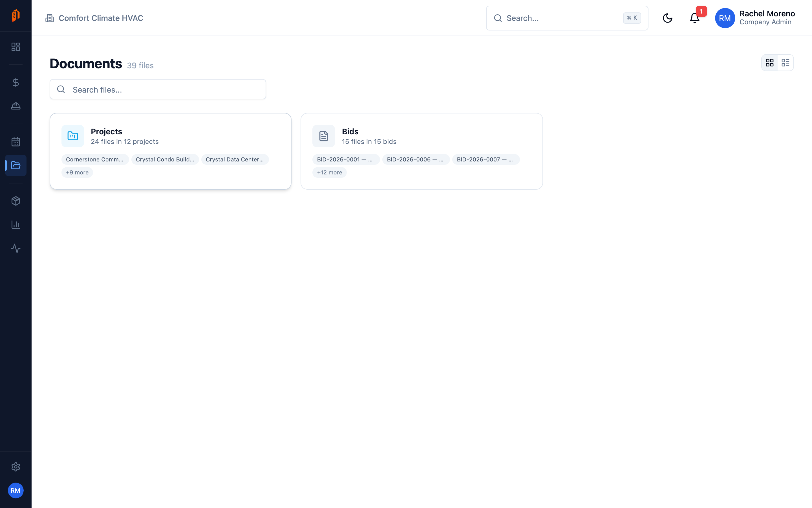812x508 pixels.
Task: Open the hard hat projects section
Action: point(16,106)
